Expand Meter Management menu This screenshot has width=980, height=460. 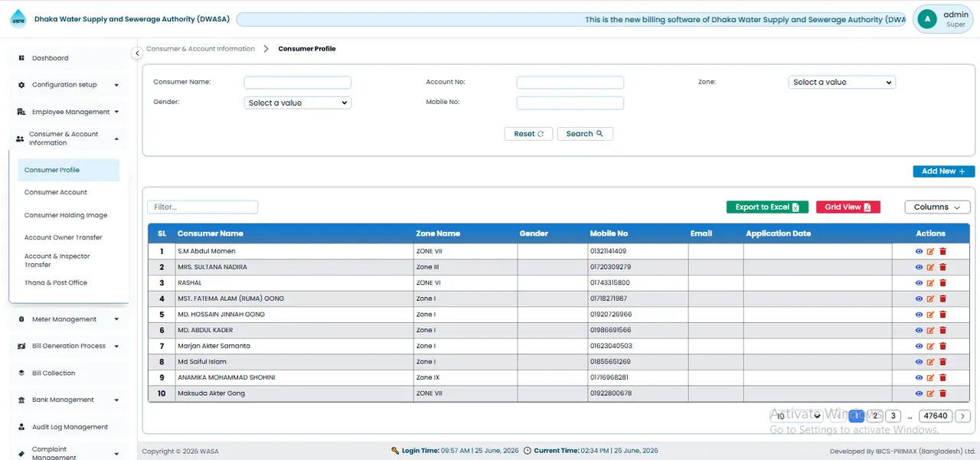[69, 319]
